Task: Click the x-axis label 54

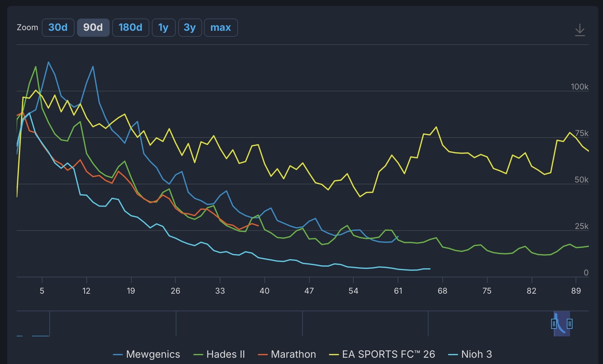Action: (x=353, y=291)
